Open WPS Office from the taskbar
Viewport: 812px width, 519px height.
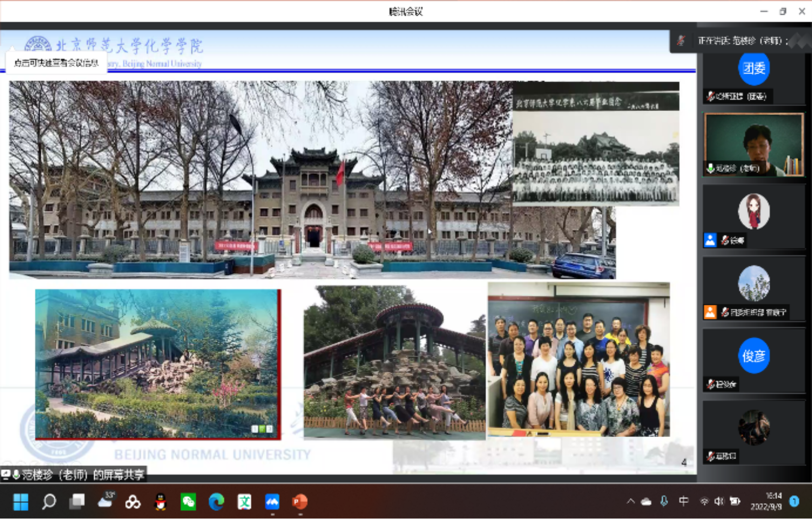pyautogui.click(x=244, y=502)
